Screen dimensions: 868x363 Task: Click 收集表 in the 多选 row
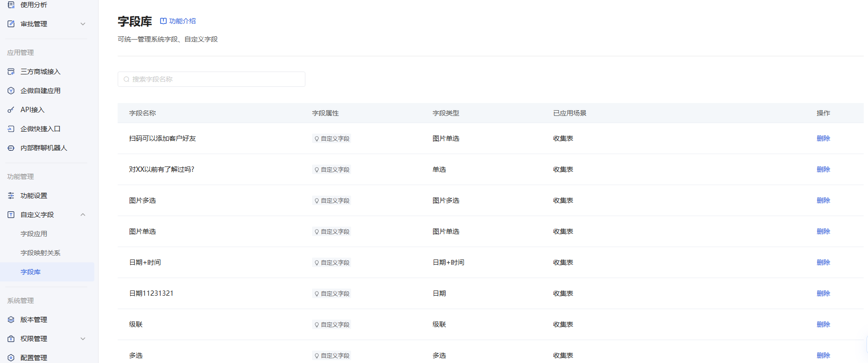coord(563,355)
